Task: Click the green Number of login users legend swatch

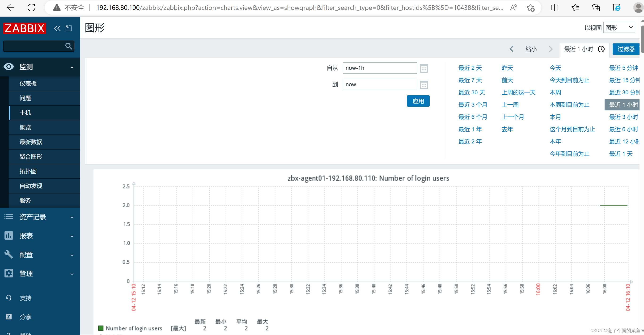Action: click(x=101, y=328)
